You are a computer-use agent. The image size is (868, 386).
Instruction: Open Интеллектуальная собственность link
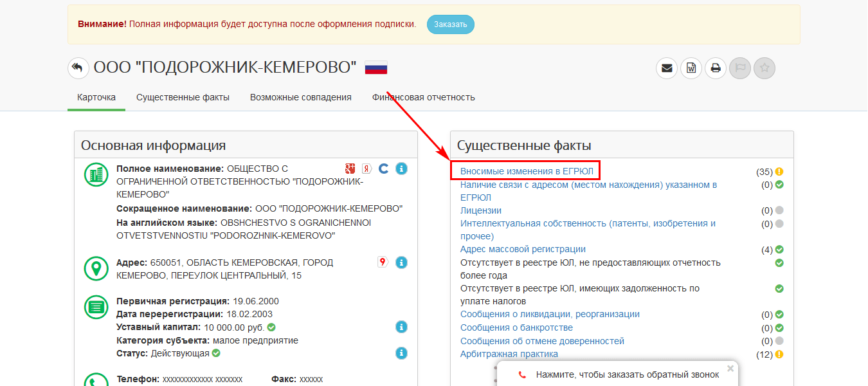[588, 230]
